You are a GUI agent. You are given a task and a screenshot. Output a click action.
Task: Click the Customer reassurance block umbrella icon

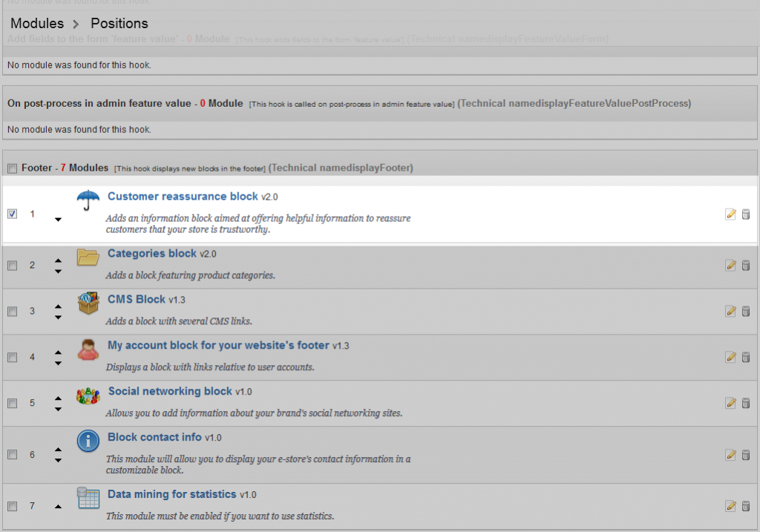pos(88,200)
